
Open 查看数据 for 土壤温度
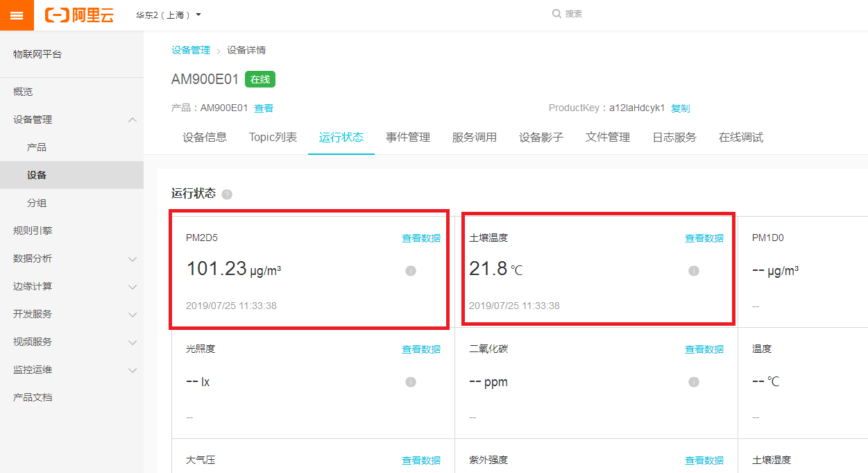[704, 238]
